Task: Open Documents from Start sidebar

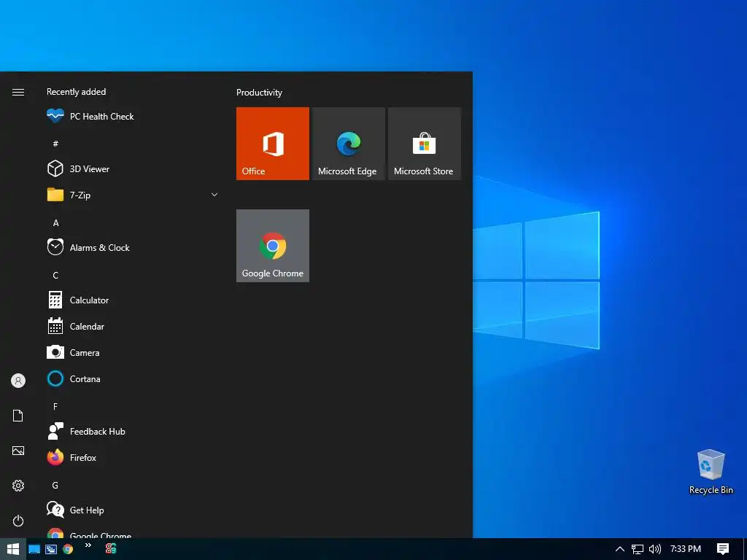Action: pyautogui.click(x=18, y=416)
